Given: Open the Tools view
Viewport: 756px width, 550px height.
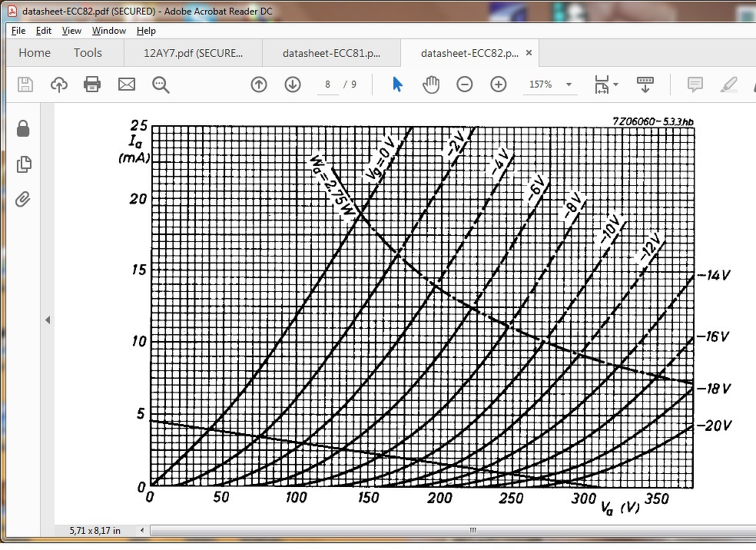Looking at the screenshot, I should [88, 52].
